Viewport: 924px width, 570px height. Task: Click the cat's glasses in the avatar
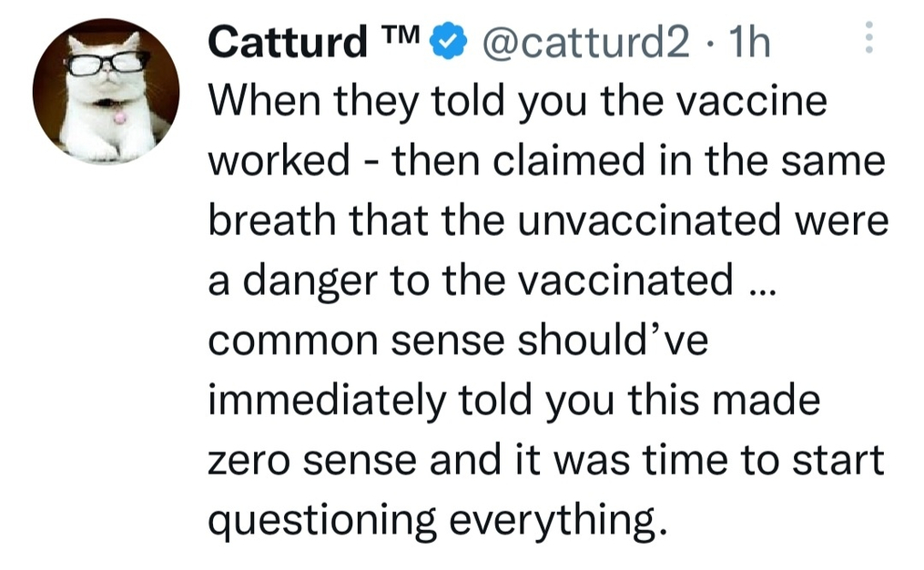[107, 63]
